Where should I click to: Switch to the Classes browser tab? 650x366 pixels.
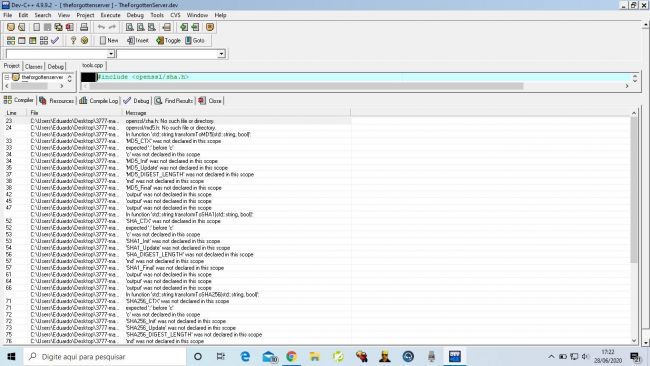coord(34,66)
